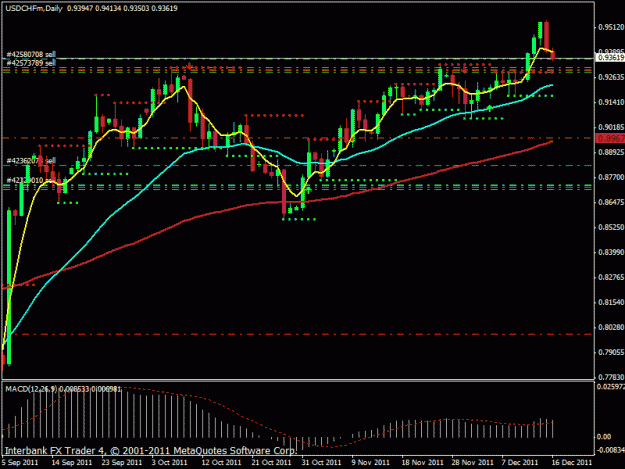Image resolution: width=625 pixels, height=469 pixels.
Task: Click the 16 Dec 2011 date label
Action: [572, 462]
